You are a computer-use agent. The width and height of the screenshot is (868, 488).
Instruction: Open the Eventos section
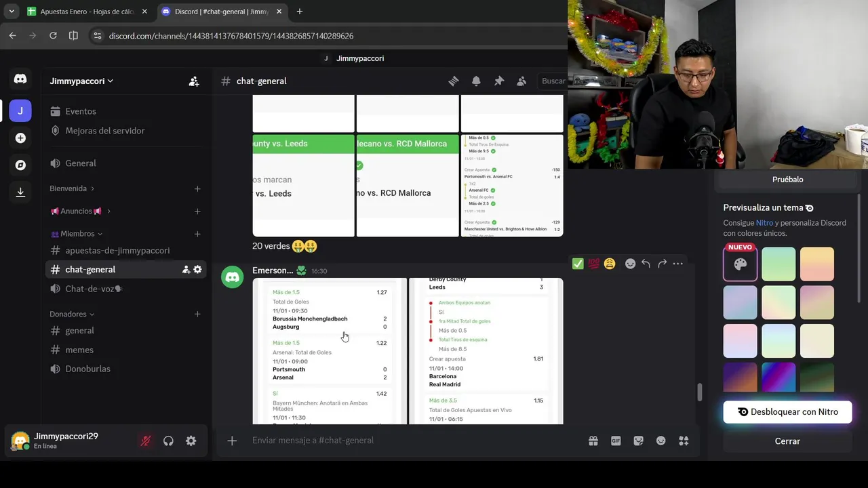126,111
